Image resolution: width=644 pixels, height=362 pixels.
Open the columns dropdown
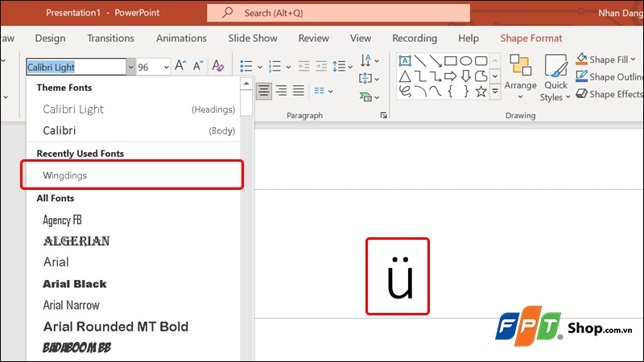pyautogui.click(x=324, y=91)
